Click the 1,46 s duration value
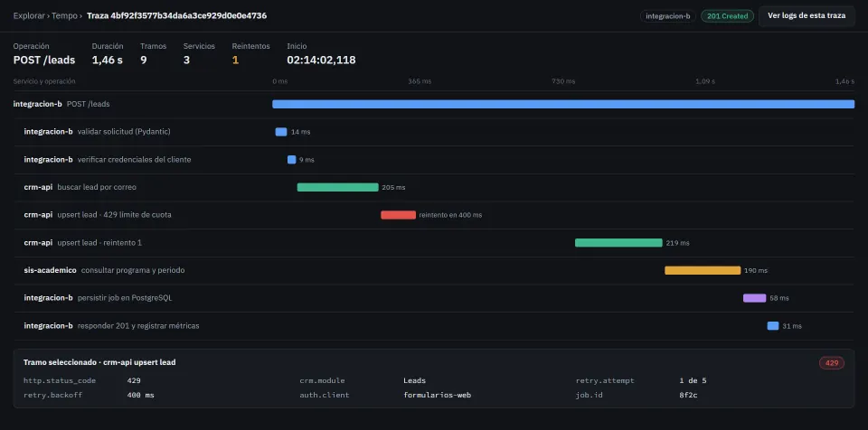 (108, 60)
